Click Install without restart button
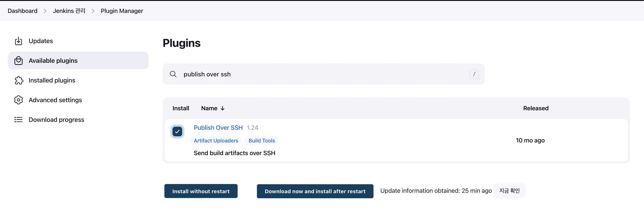Image resolution: width=644 pixels, height=221 pixels. point(201,191)
